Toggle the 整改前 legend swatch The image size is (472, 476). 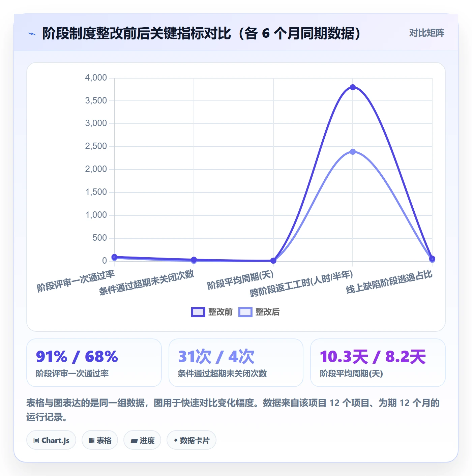(198, 312)
